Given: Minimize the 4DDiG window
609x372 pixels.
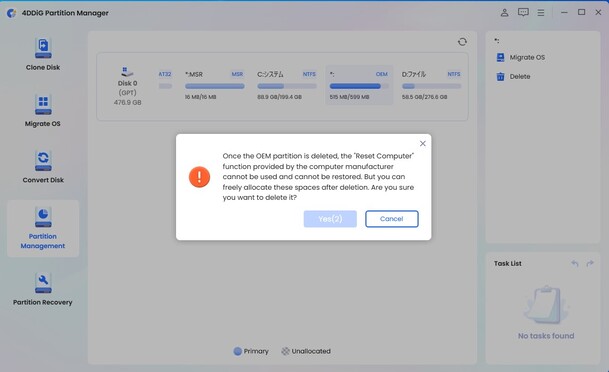Looking at the screenshot, I should [564, 13].
